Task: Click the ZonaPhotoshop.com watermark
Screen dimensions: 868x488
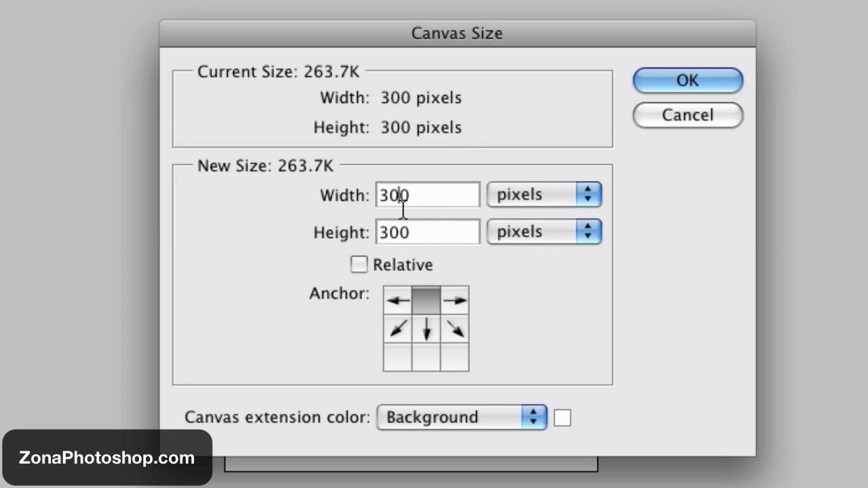Action: [x=107, y=457]
